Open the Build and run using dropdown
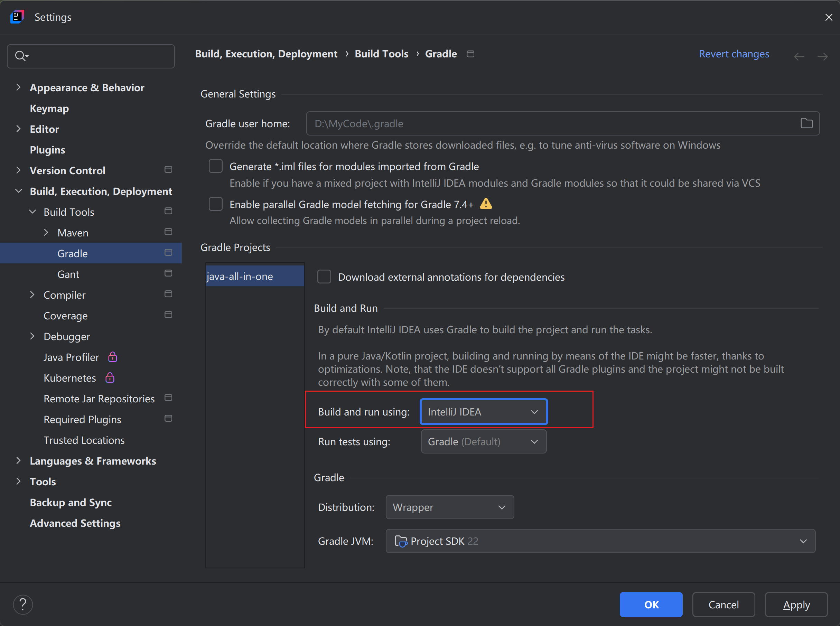The height and width of the screenshot is (626, 840). tap(484, 412)
